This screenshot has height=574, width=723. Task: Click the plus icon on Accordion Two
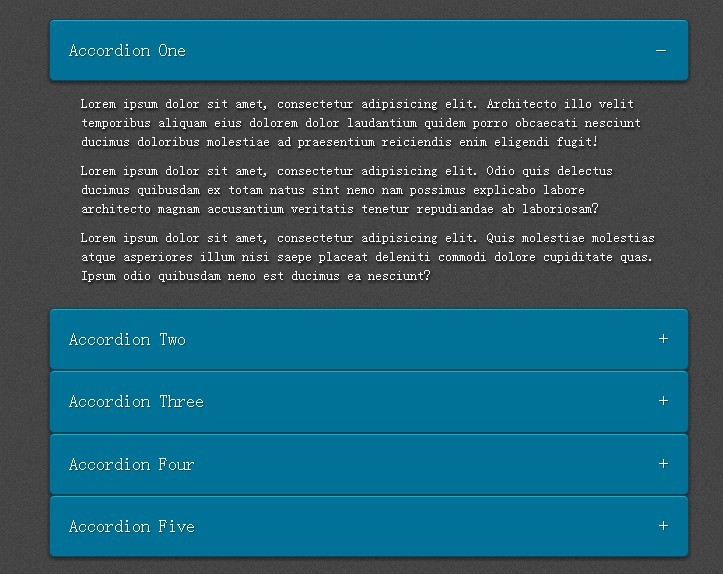(663, 339)
